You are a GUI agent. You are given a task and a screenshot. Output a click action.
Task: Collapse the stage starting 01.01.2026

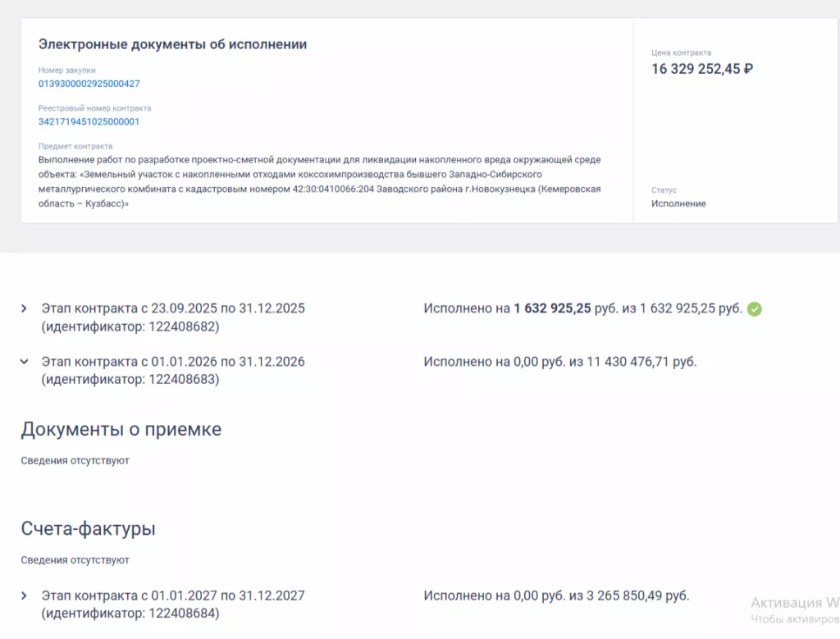(x=25, y=361)
